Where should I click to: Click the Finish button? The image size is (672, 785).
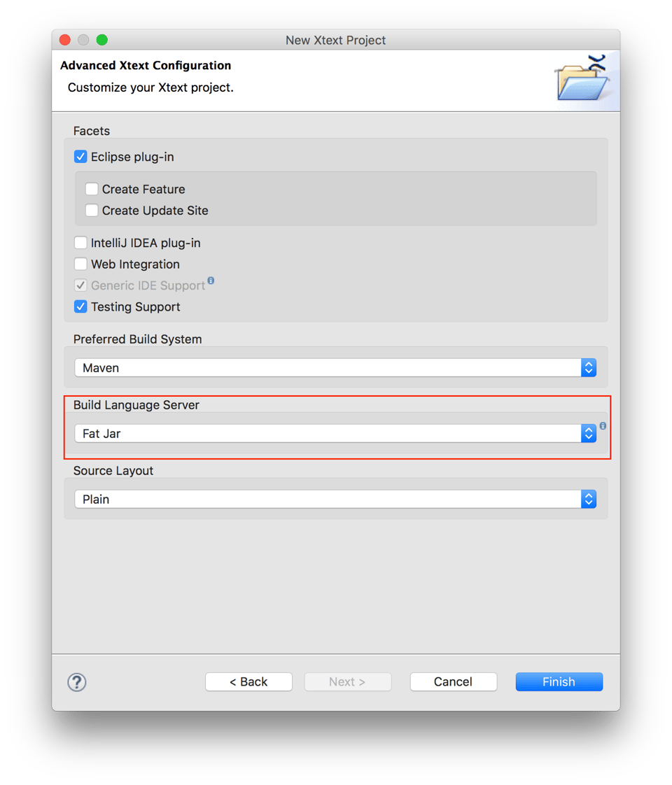[559, 681]
